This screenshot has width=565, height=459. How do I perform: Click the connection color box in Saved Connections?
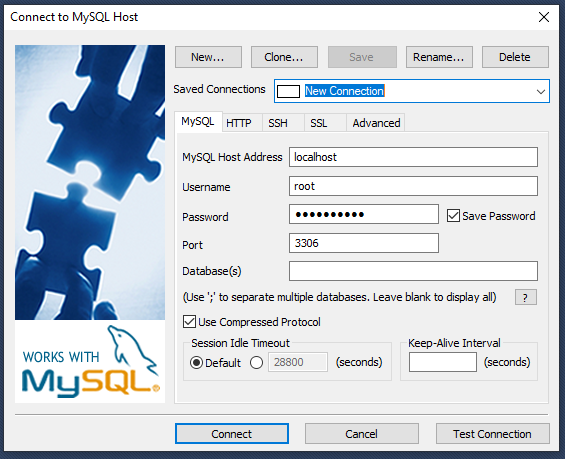click(x=288, y=91)
